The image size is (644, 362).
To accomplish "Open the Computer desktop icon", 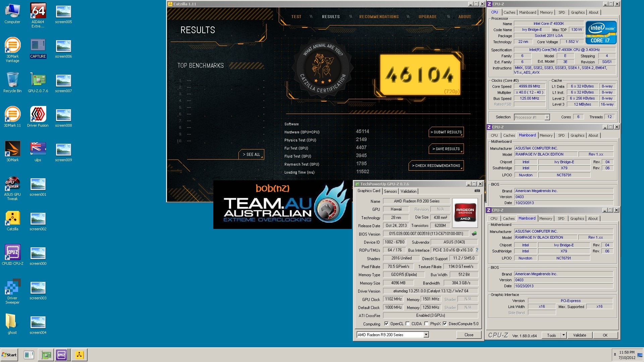I will pyautogui.click(x=12, y=13).
